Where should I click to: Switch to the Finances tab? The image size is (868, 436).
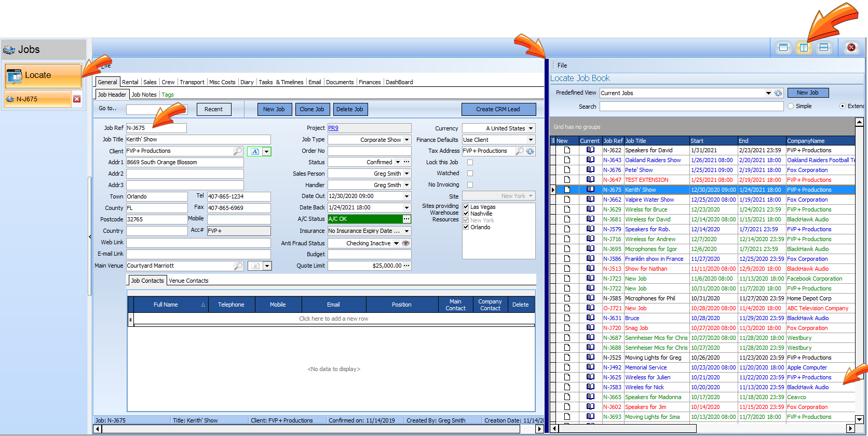(x=370, y=82)
